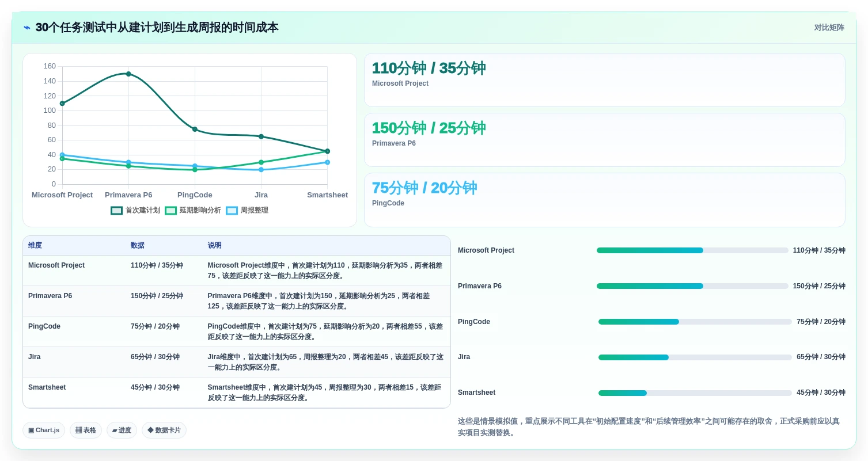Image resolution: width=868 pixels, height=461 pixels.
Task: Click the Microsoft Project progress bar
Action: click(692, 250)
